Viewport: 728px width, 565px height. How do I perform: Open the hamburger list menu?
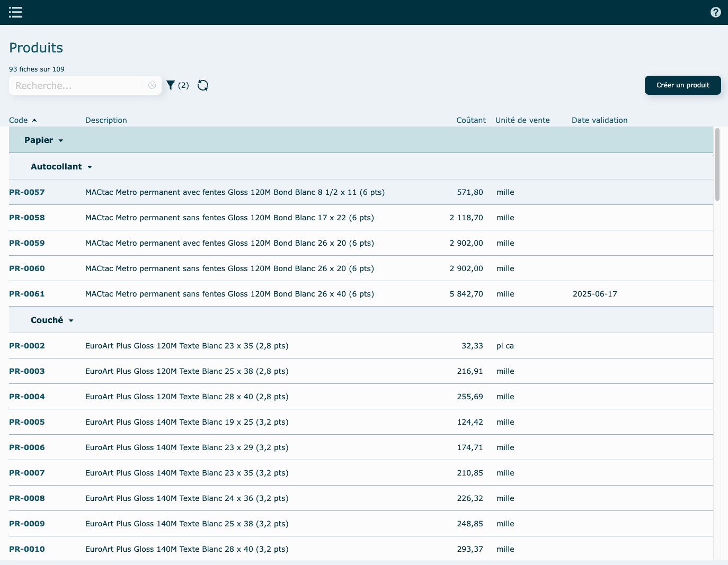pos(15,12)
